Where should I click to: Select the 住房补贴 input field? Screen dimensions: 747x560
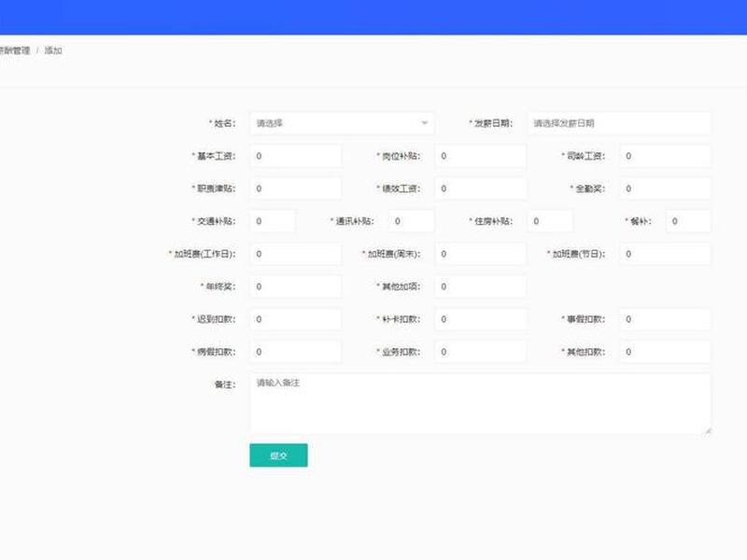550,221
